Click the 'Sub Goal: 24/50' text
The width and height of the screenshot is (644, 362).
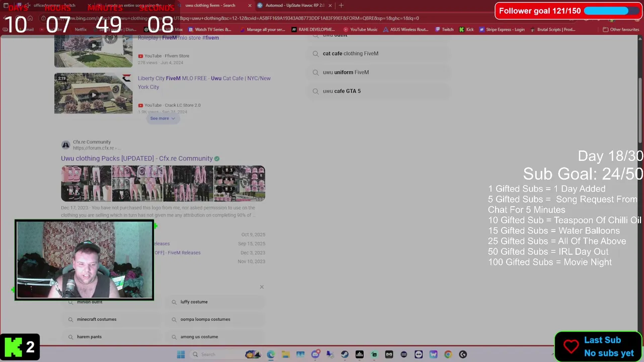click(583, 174)
